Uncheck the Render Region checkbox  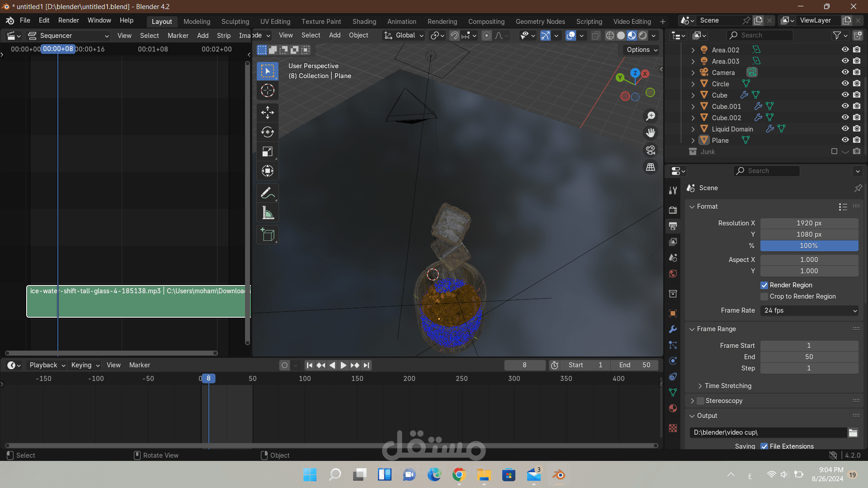click(764, 285)
